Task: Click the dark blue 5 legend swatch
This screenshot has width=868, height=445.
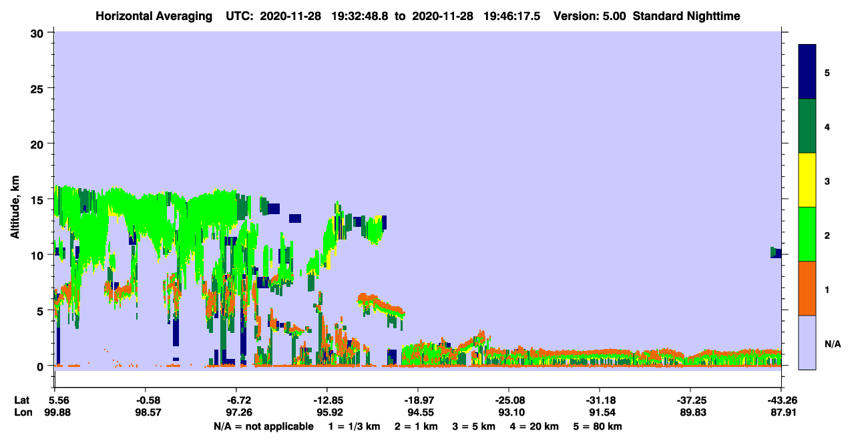Action: click(x=807, y=71)
